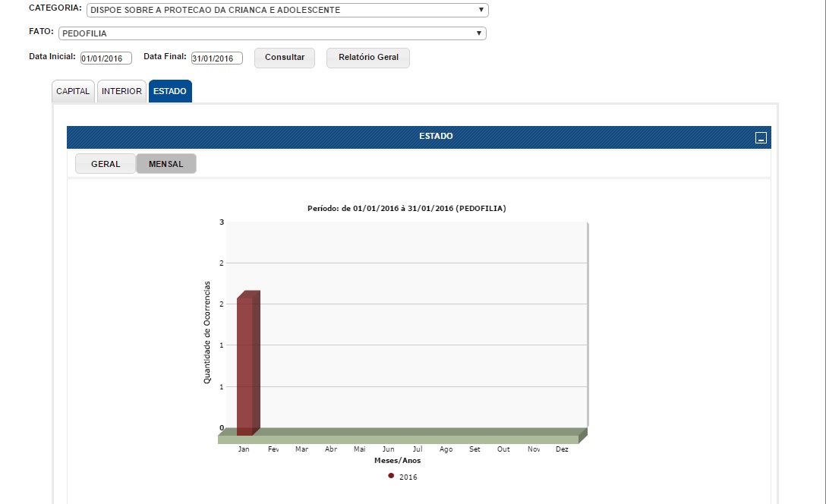
Task: Click the red January bar in chart
Action: 247,363
